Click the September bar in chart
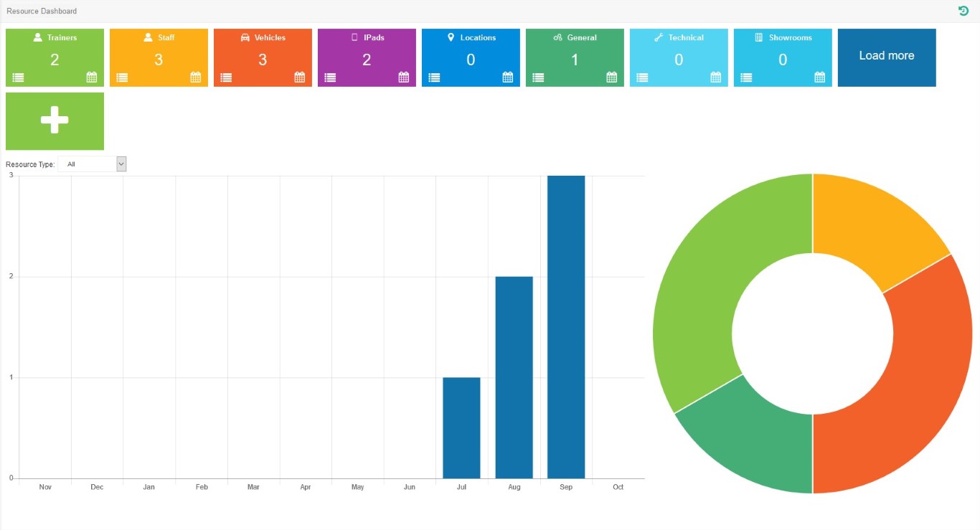 pyautogui.click(x=566, y=327)
